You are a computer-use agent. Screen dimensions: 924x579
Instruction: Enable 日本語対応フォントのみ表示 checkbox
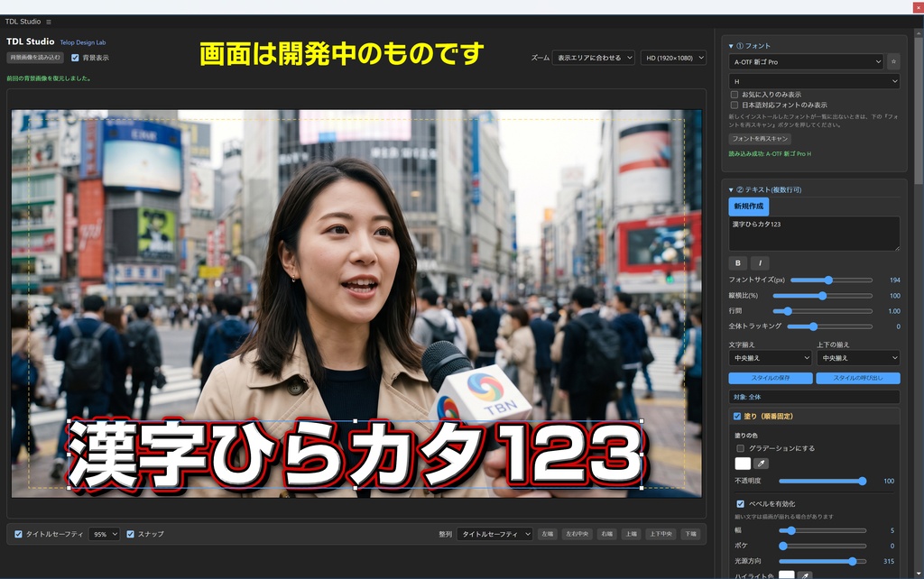pos(735,105)
